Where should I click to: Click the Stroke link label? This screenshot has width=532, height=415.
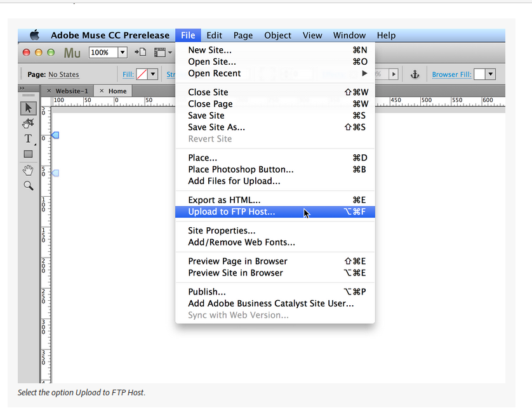[171, 74]
